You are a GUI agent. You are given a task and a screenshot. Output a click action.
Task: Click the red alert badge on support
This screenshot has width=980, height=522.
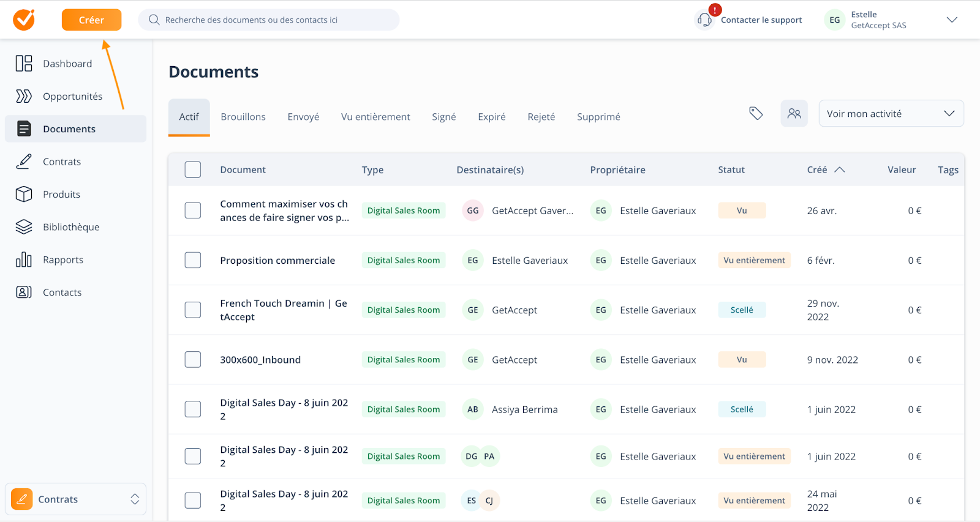click(715, 10)
